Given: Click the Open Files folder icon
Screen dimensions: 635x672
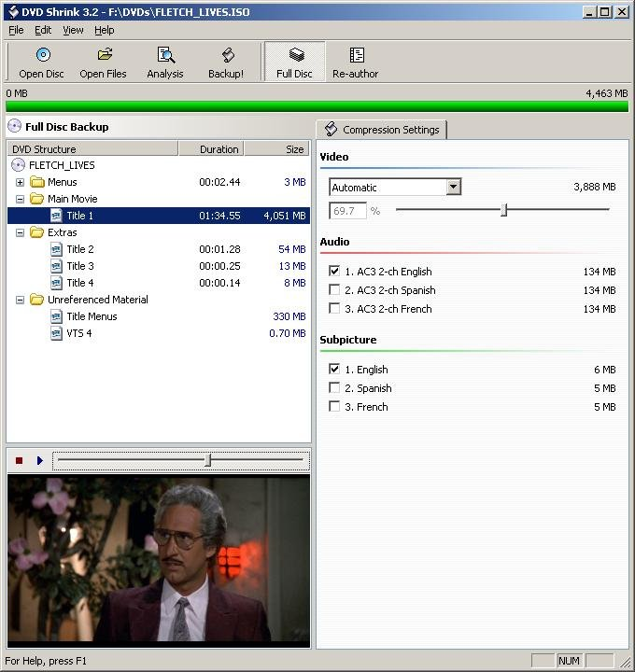Looking at the screenshot, I should [104, 56].
